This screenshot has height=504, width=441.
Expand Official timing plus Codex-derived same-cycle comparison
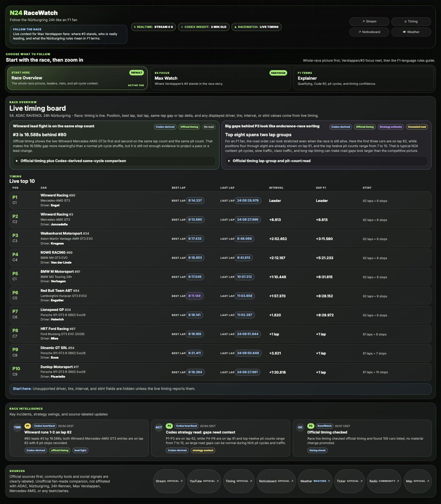114,161
